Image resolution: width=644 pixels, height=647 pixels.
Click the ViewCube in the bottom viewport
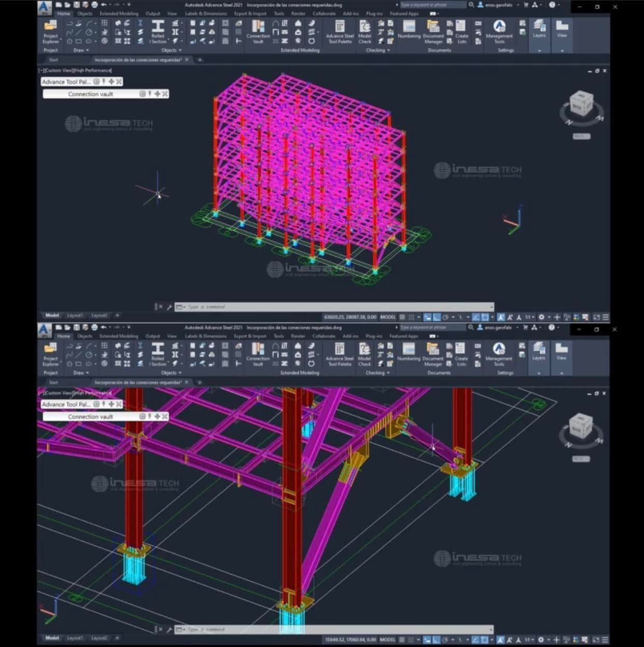(581, 426)
